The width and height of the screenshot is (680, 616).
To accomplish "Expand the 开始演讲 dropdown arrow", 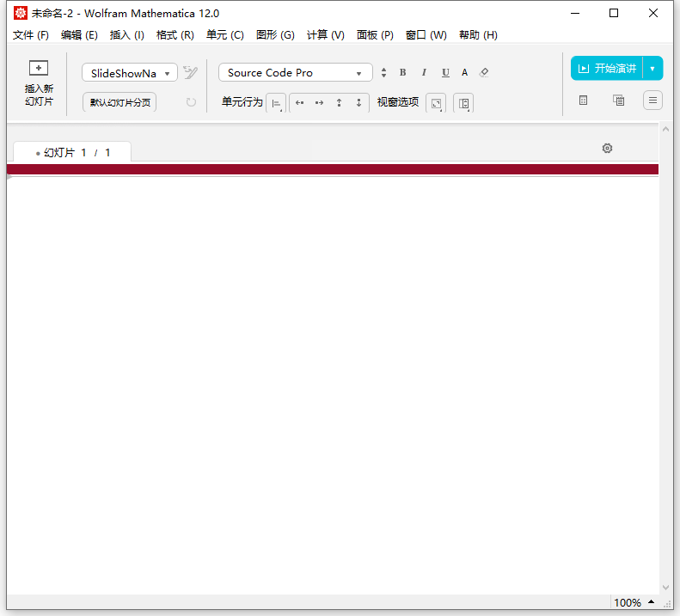I will tap(652, 69).
